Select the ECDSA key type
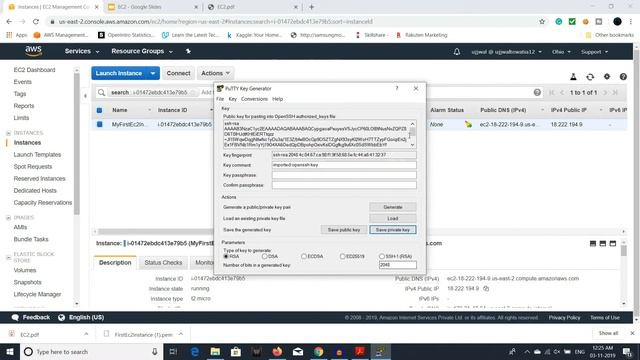 [304, 256]
